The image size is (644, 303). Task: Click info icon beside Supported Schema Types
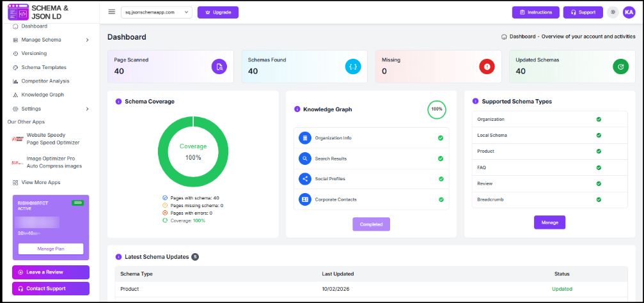click(x=475, y=102)
